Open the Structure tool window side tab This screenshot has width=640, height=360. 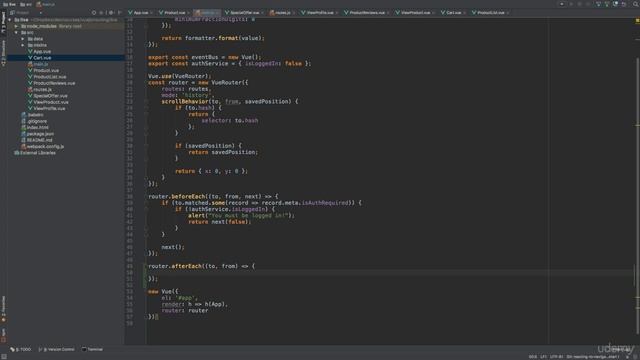pos(3,53)
